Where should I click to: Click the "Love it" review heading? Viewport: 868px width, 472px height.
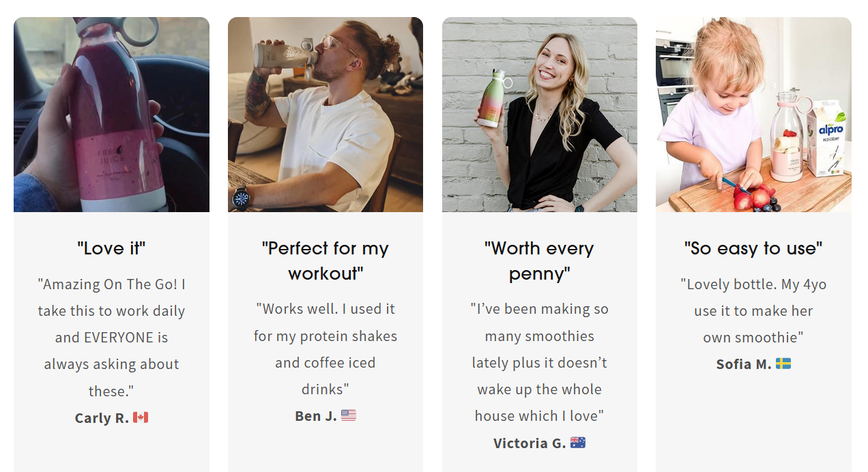point(111,248)
